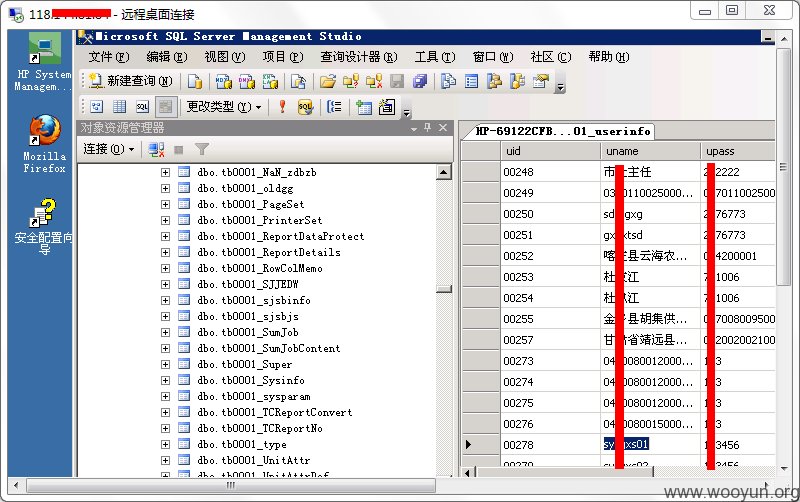Select the row header of row 00255
The width and height of the screenshot is (800, 502).
480,319
